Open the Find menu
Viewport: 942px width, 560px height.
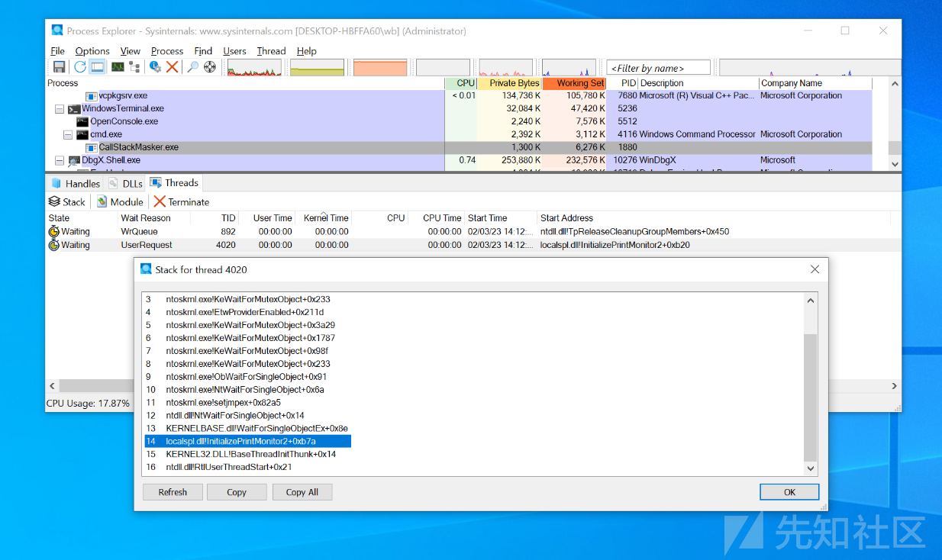(203, 51)
